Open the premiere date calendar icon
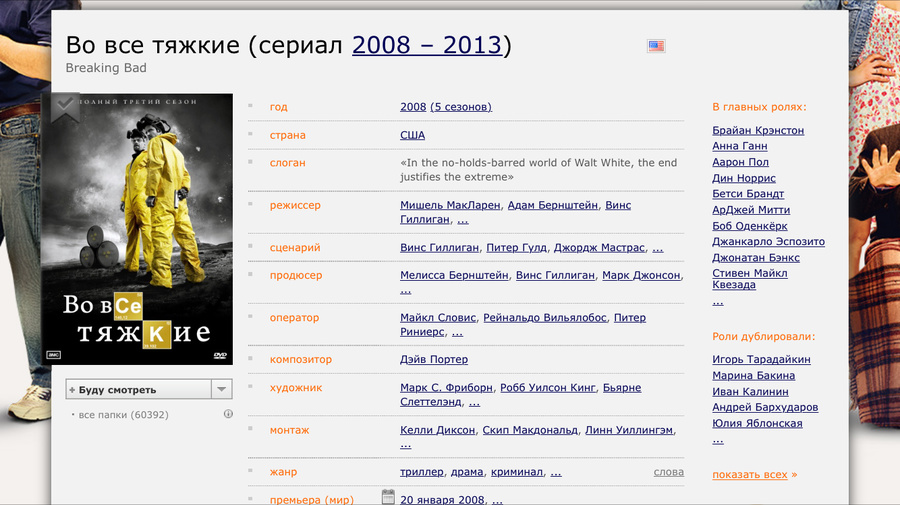Image resolution: width=900 pixels, height=505 pixels. point(388,497)
